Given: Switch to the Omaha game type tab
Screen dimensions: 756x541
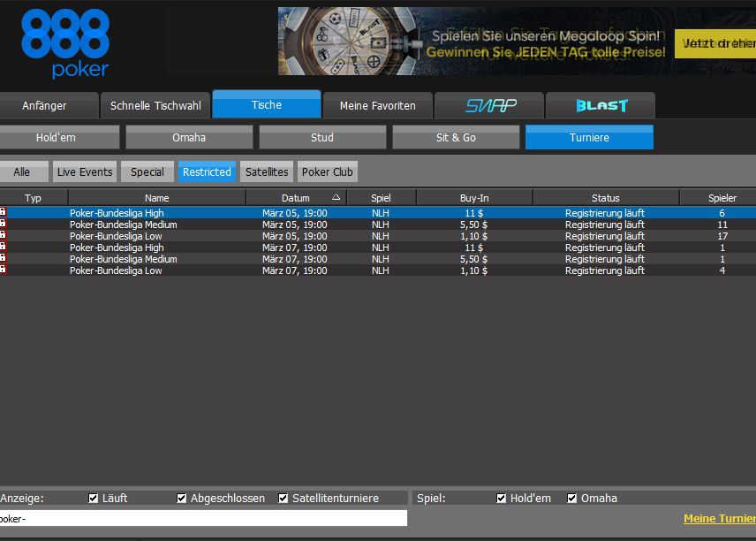Looking at the screenshot, I should (x=189, y=138).
